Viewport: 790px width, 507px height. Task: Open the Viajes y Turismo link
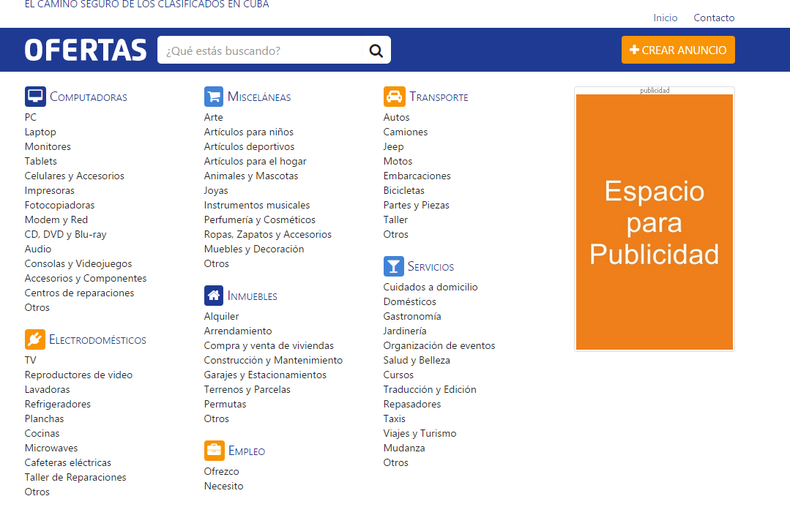coord(420,434)
